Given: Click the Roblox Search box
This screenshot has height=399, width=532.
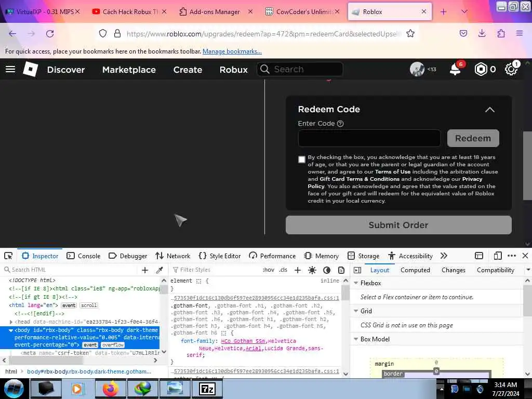Looking at the screenshot, I should (x=300, y=69).
